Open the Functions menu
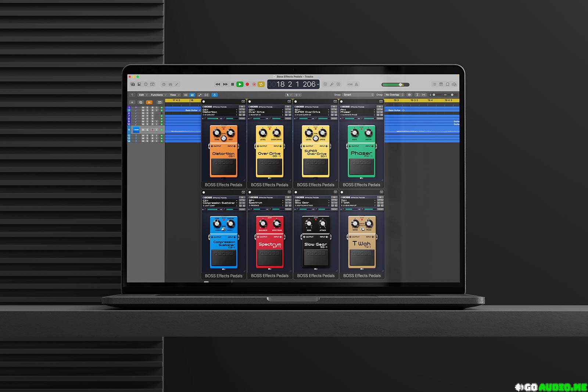588x392 pixels. coord(158,95)
